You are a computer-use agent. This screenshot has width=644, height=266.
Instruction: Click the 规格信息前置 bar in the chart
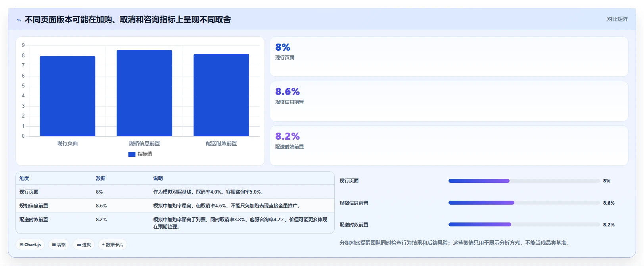pos(144,93)
